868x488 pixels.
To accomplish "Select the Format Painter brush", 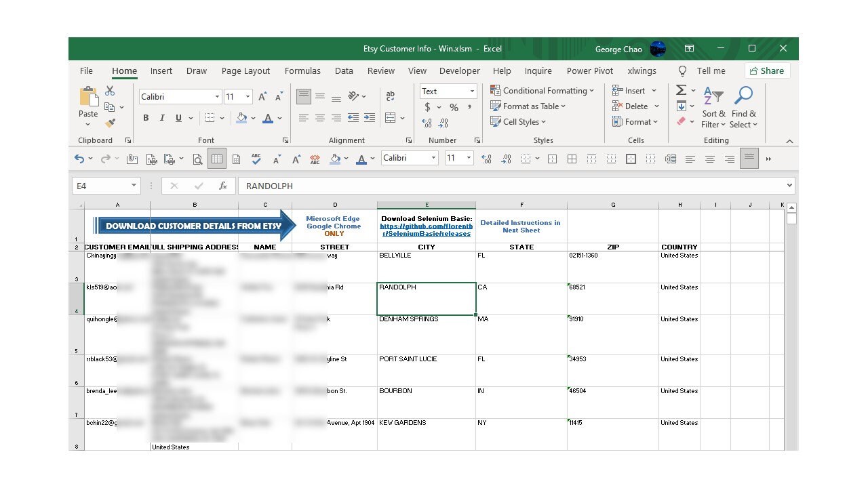I will (x=110, y=123).
